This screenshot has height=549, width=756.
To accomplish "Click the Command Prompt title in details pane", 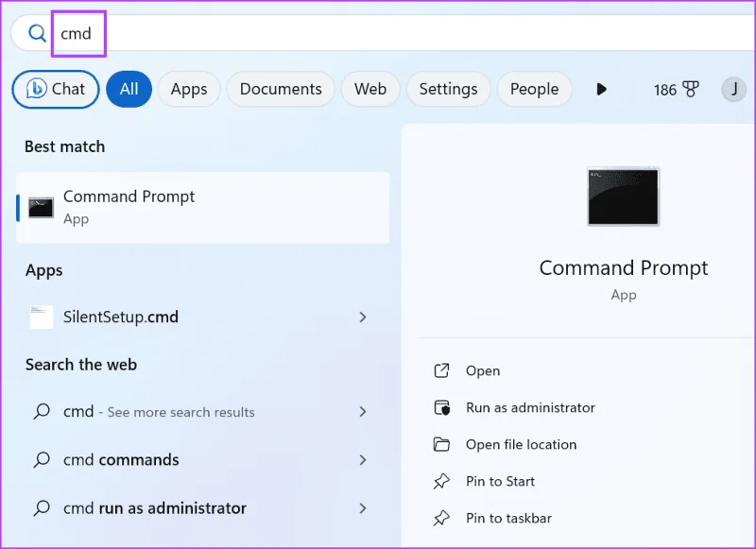I will (624, 268).
